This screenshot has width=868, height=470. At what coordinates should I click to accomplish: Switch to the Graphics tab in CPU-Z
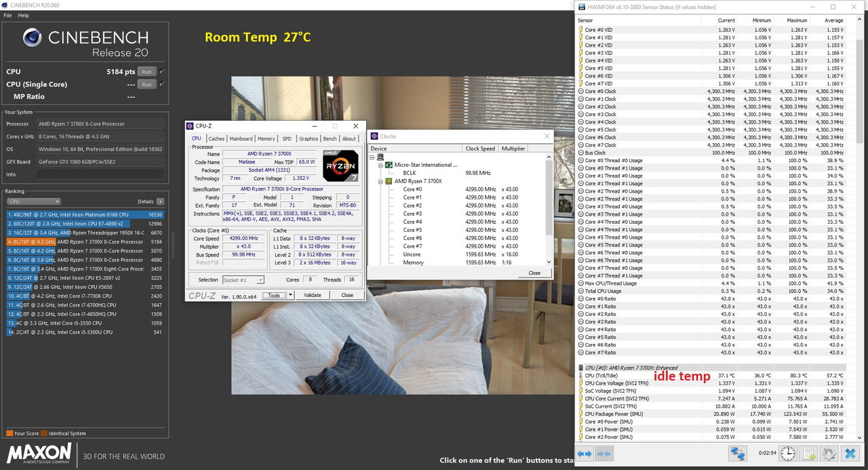[x=309, y=138]
